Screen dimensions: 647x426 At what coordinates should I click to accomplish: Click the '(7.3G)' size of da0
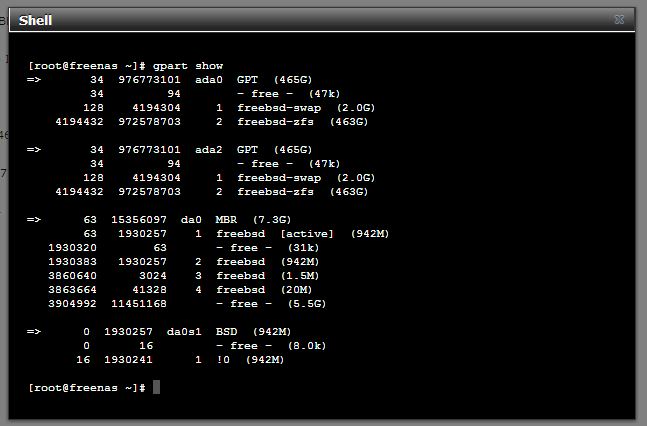[272, 220]
